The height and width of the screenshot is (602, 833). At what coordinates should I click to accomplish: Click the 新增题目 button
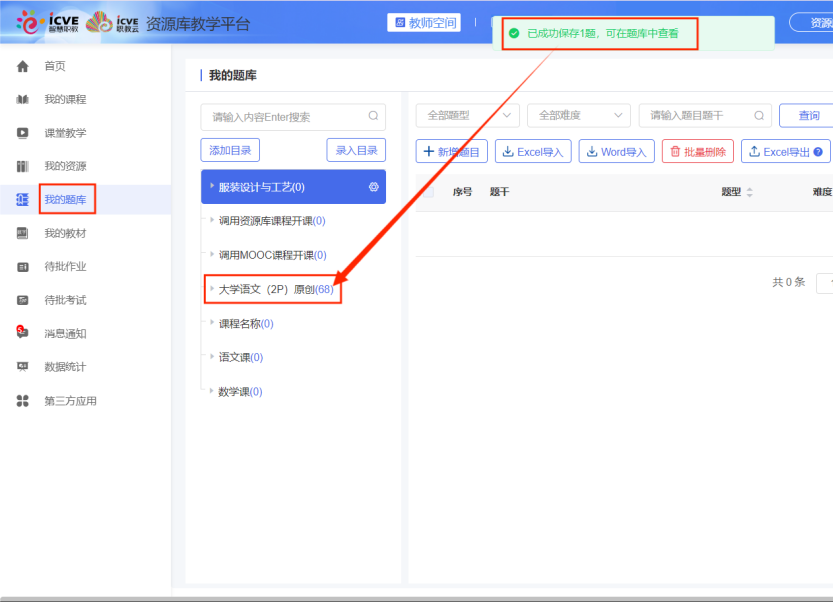pos(451,152)
